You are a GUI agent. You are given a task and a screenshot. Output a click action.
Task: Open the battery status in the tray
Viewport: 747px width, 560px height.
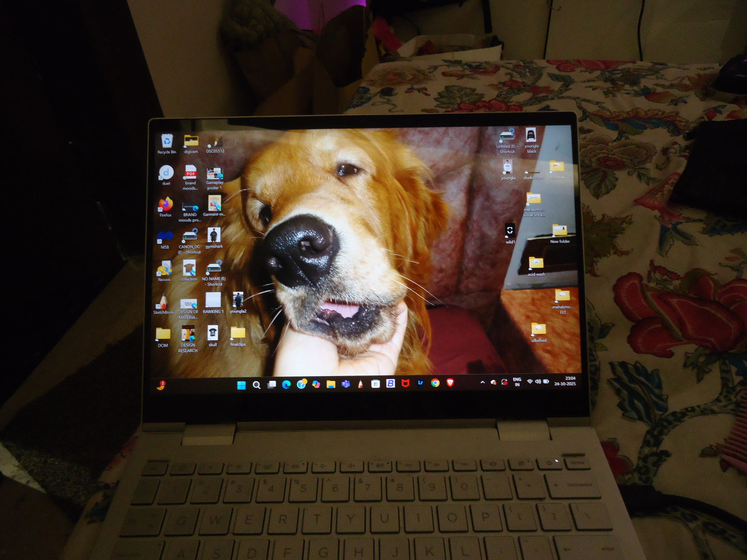pyautogui.click(x=546, y=381)
